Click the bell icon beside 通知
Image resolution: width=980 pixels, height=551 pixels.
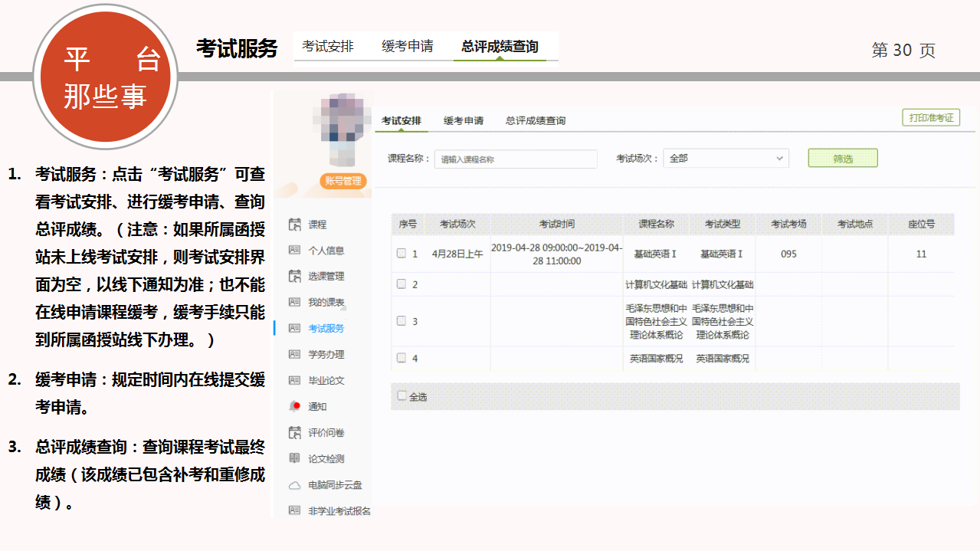tap(294, 406)
